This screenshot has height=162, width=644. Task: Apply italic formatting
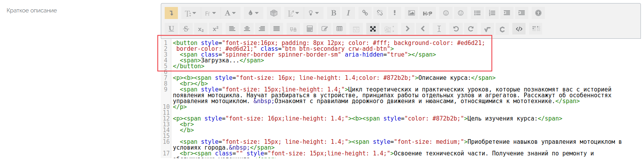click(x=348, y=13)
